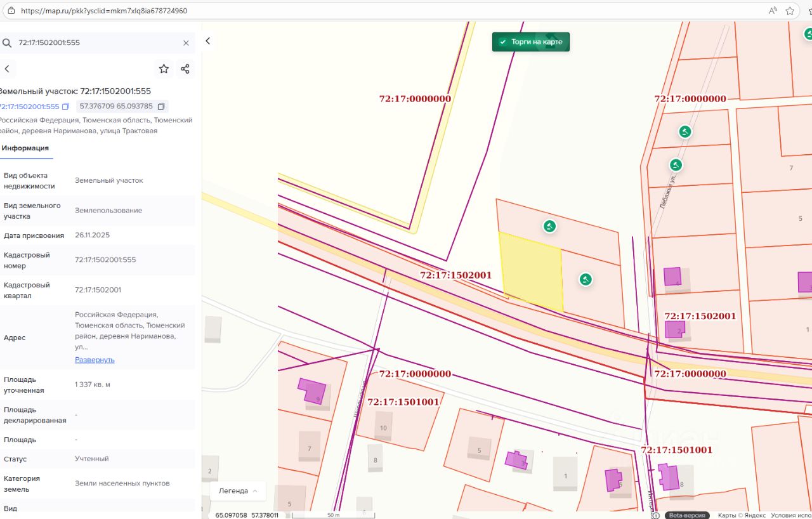Expand the full address via 'Развернуть'

tap(95, 360)
